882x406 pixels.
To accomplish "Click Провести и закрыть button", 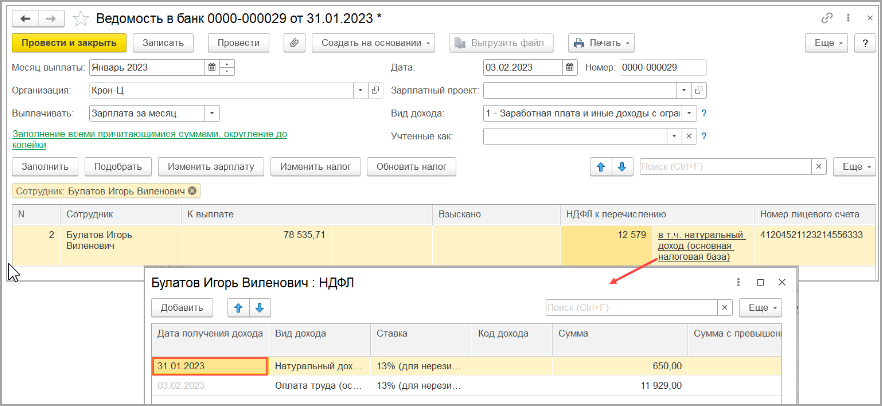I will pos(69,43).
